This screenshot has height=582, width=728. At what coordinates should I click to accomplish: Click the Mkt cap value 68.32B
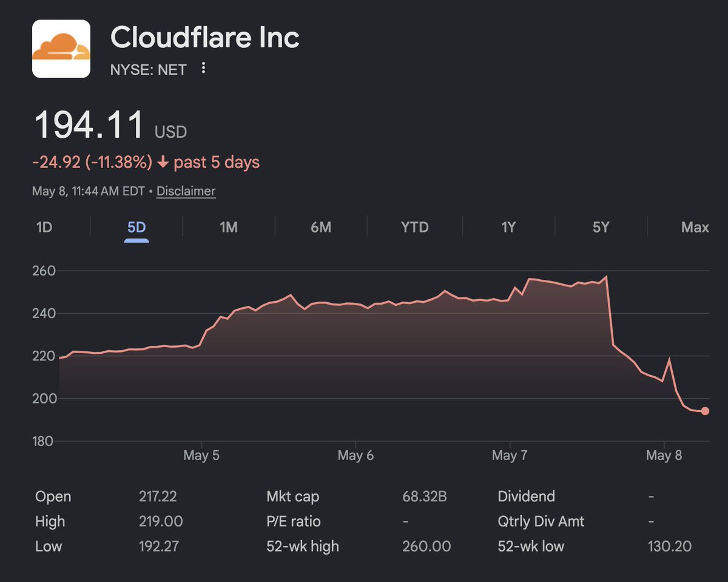(425, 496)
